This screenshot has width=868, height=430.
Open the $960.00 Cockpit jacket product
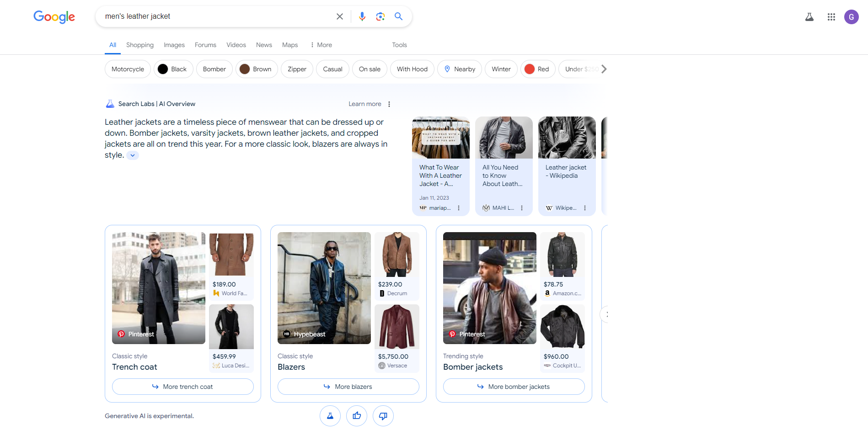(x=563, y=338)
